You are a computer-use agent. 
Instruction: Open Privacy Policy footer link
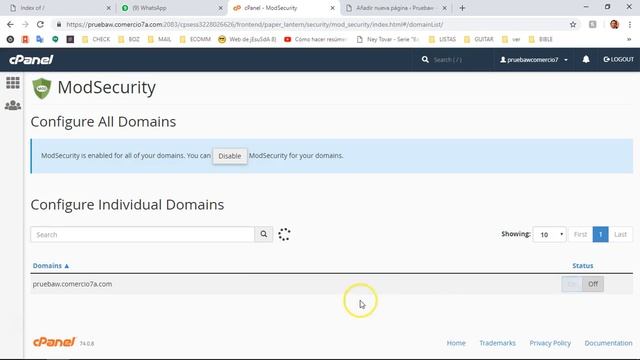click(x=550, y=343)
